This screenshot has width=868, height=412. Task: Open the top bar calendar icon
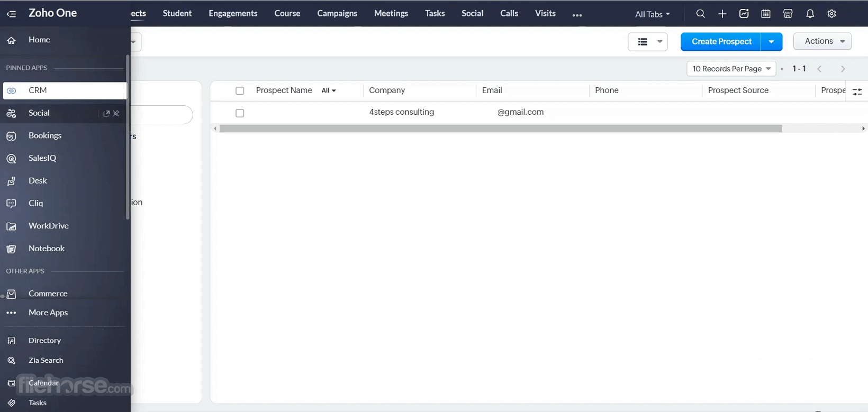tap(766, 14)
